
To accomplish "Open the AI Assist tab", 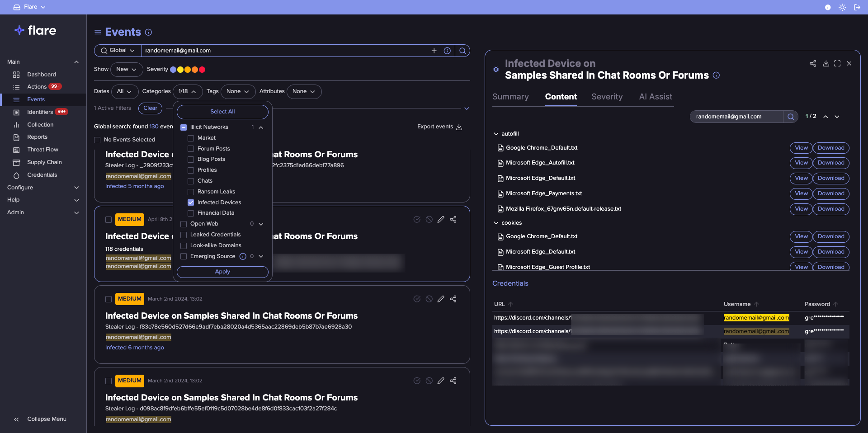I will point(655,97).
